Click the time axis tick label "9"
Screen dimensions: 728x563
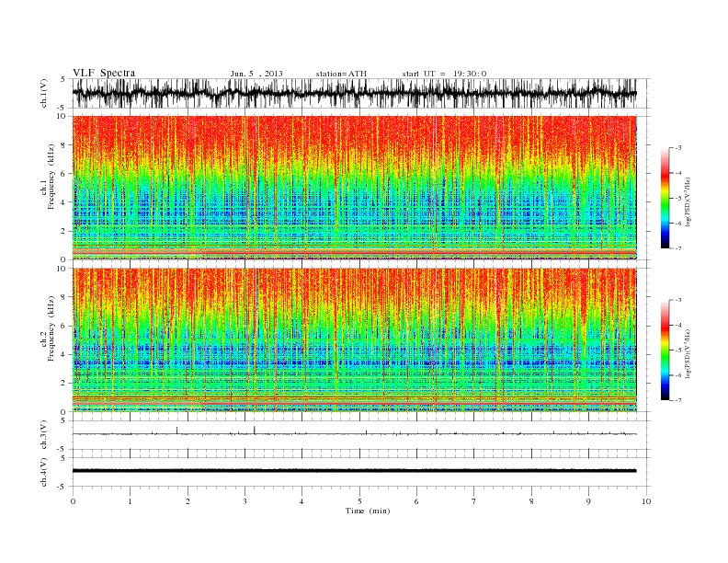[x=588, y=501]
